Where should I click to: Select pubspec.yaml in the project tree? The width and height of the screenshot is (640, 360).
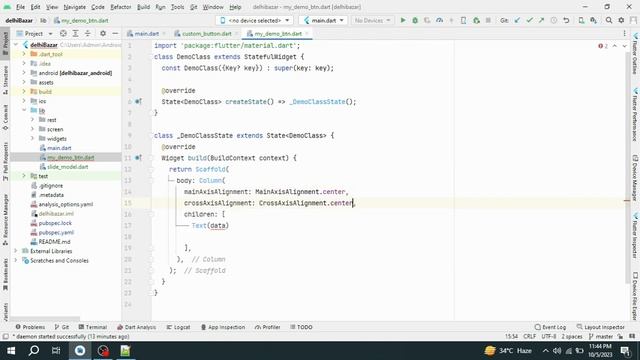coord(56,232)
